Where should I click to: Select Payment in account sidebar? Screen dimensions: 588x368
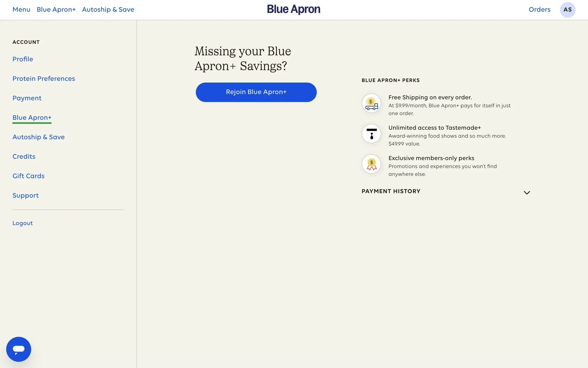(27, 98)
